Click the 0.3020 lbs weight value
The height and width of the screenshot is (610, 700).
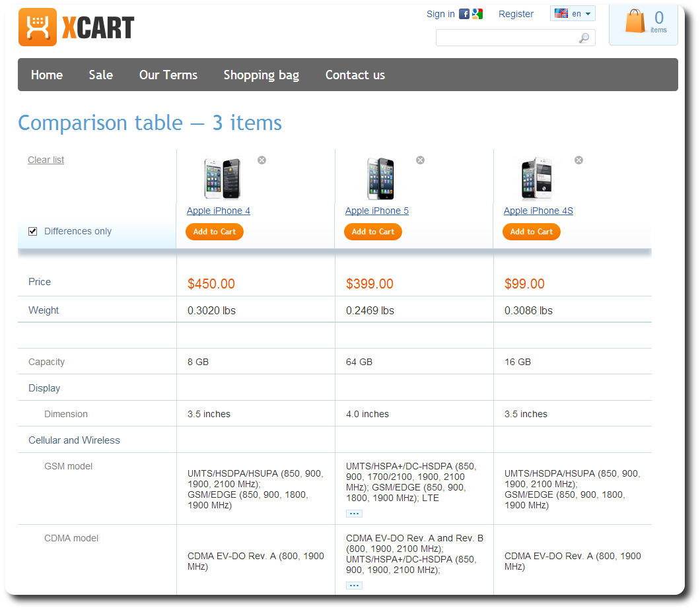[211, 310]
